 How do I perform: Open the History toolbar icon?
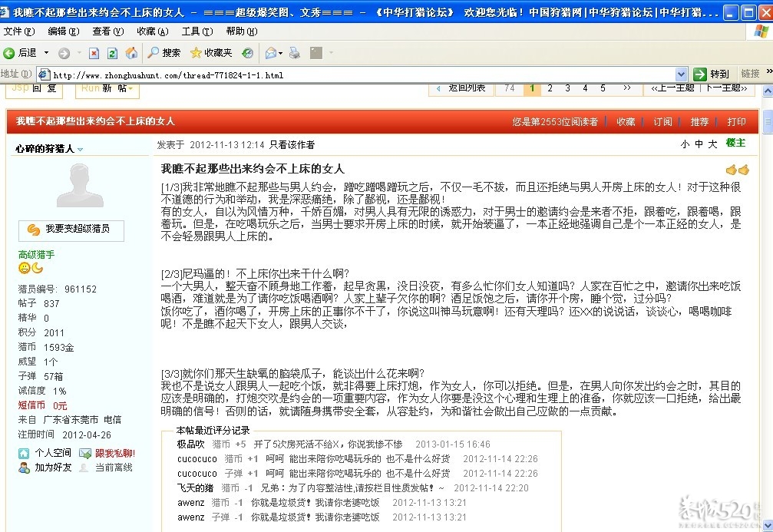247,53
